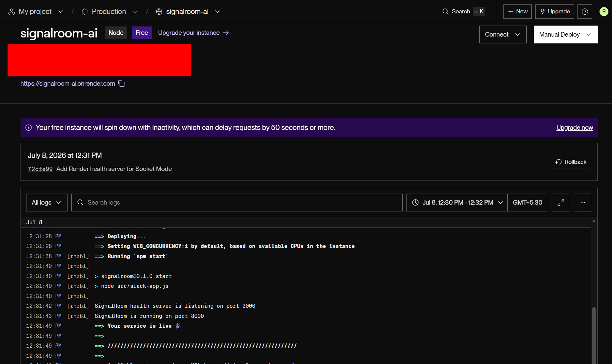Open the help question mark icon

(585, 12)
